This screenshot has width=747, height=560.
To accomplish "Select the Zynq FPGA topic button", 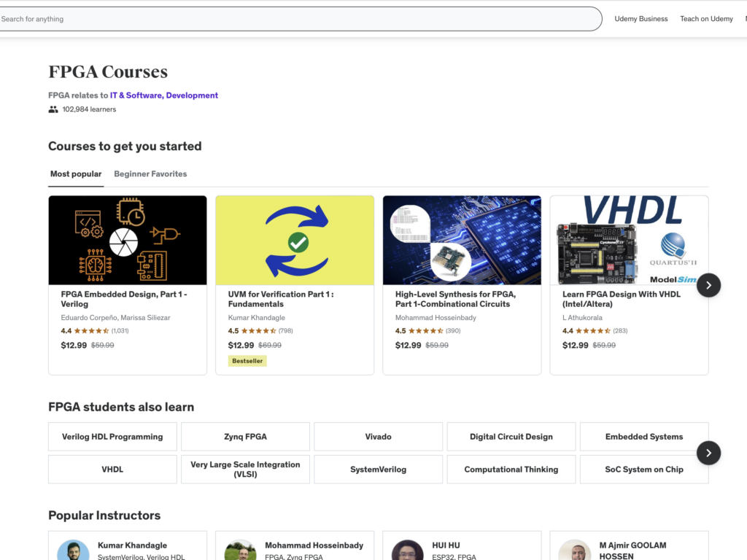I will [245, 437].
